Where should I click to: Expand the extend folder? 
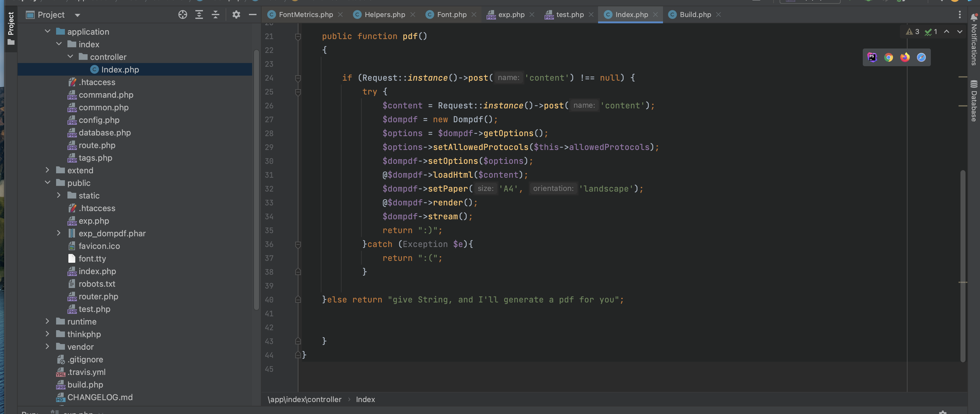(x=48, y=170)
